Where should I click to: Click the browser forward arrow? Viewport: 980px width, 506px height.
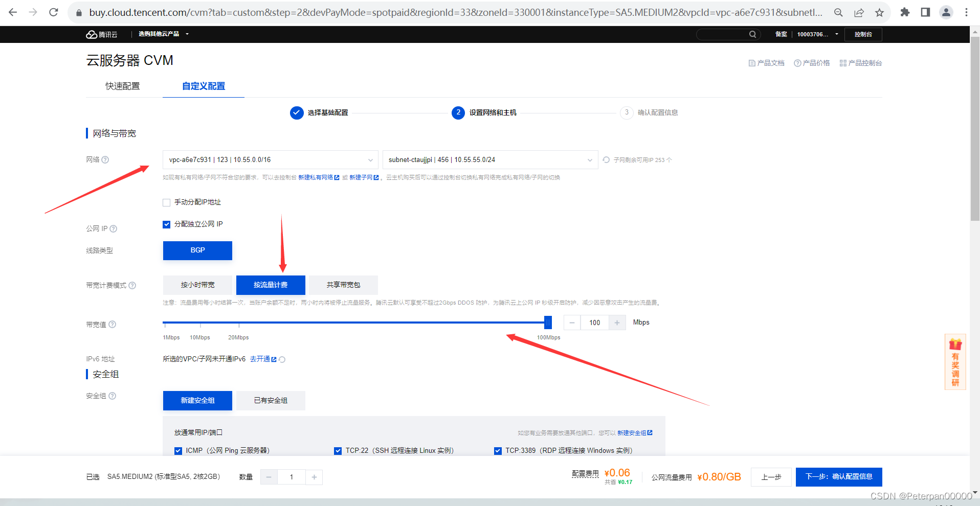[x=33, y=12]
